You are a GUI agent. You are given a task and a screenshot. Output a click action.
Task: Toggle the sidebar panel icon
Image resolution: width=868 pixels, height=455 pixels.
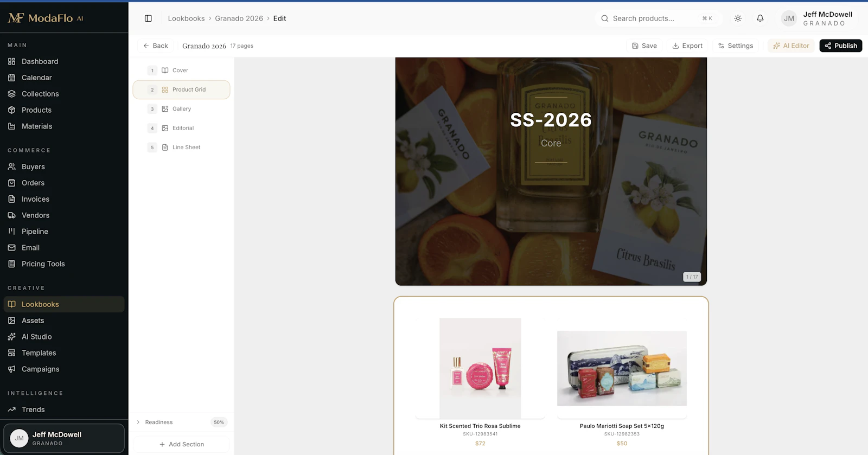[x=148, y=18]
